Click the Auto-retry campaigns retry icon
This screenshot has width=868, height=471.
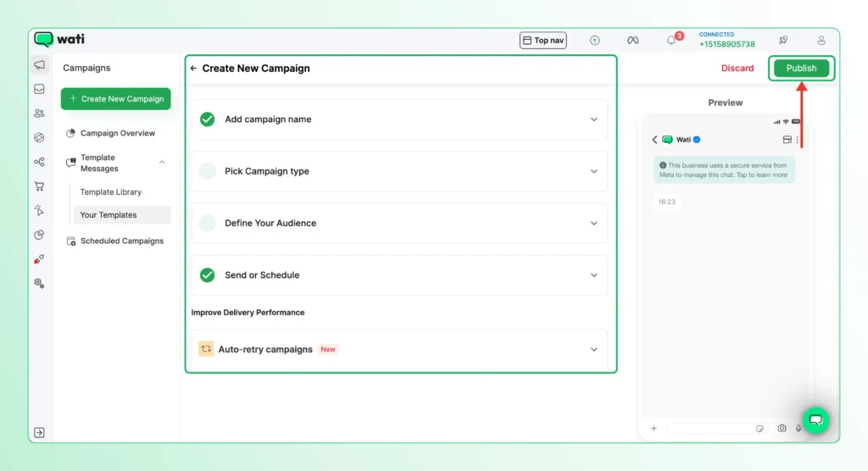[206, 349]
